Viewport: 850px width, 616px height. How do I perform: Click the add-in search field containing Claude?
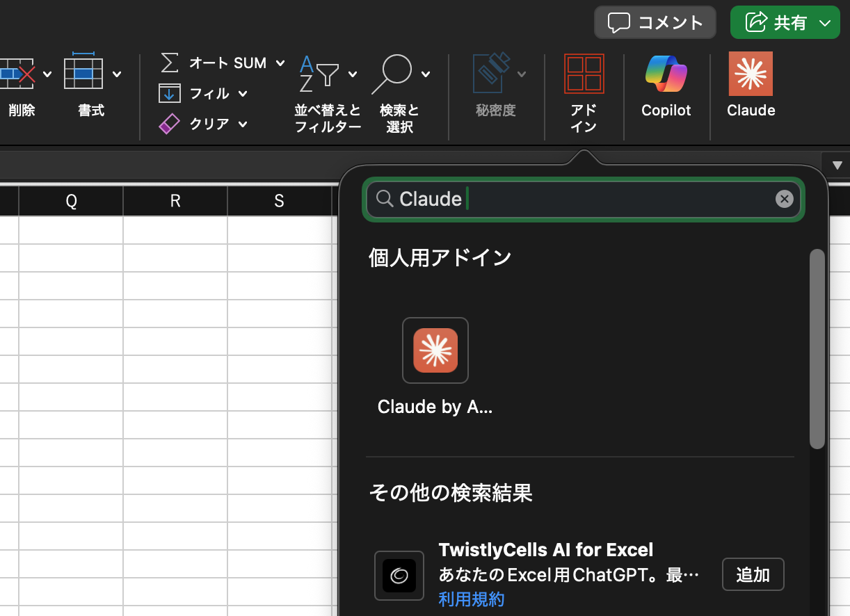(x=584, y=200)
